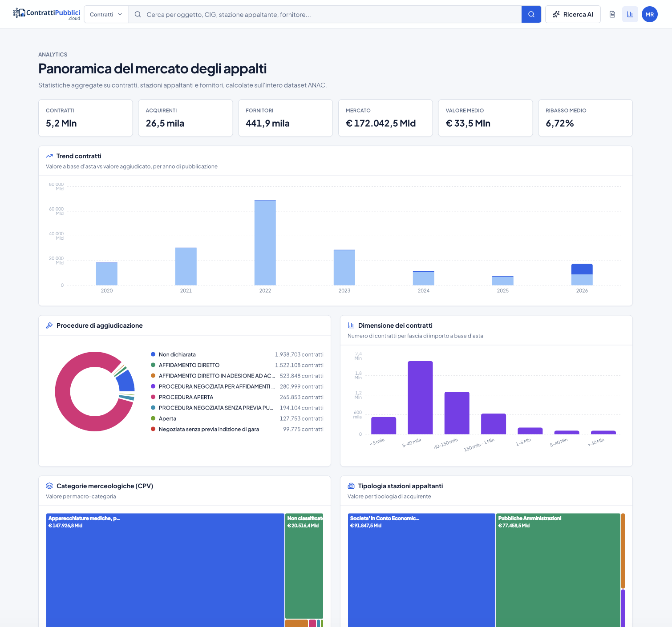Click the Dimensione dei contratti chart icon

pyautogui.click(x=351, y=326)
